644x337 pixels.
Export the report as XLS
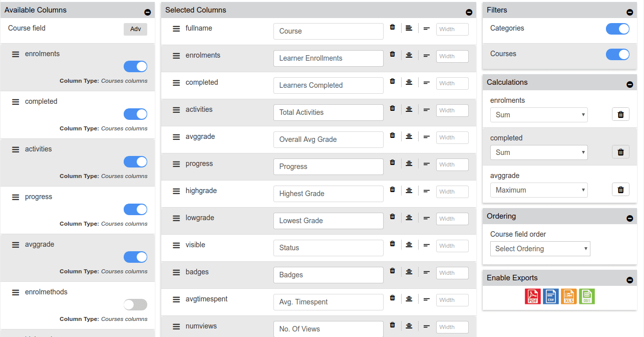point(568,296)
